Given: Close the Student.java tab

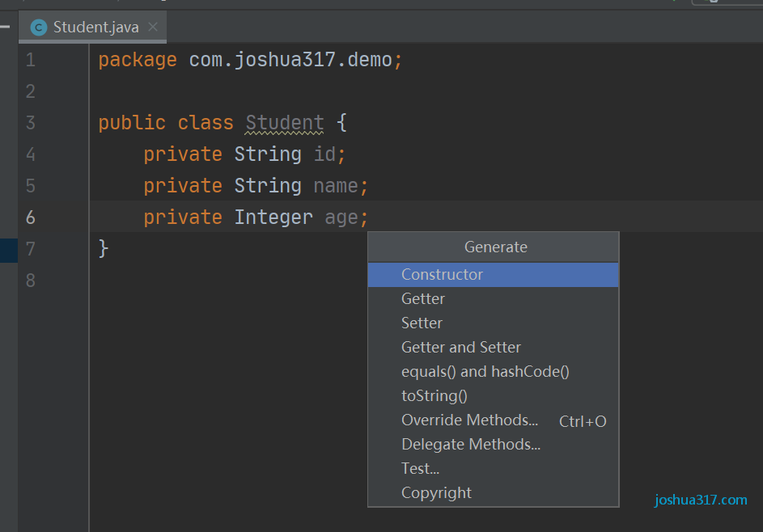Looking at the screenshot, I should coord(153,27).
